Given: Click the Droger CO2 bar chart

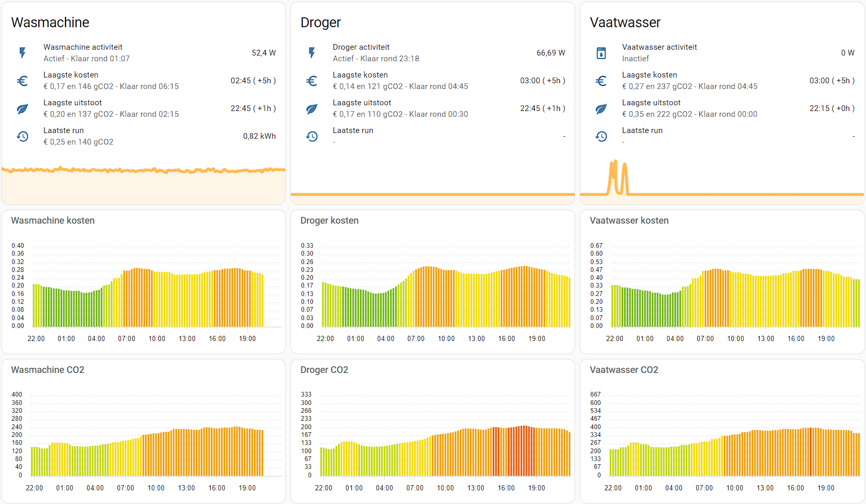Looking at the screenshot, I should click(x=445, y=451).
